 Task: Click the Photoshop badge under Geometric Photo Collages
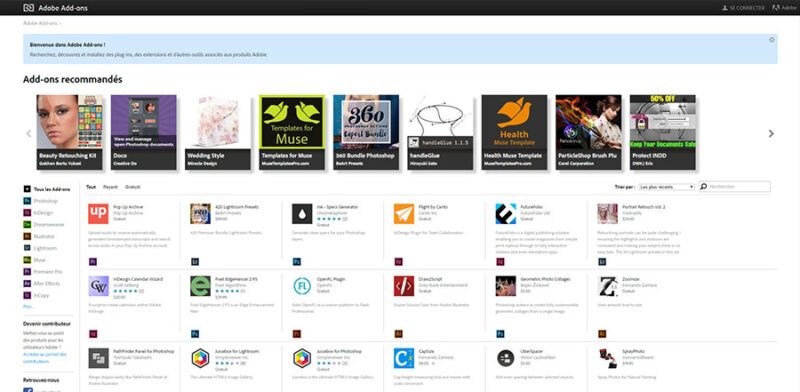(x=500, y=334)
